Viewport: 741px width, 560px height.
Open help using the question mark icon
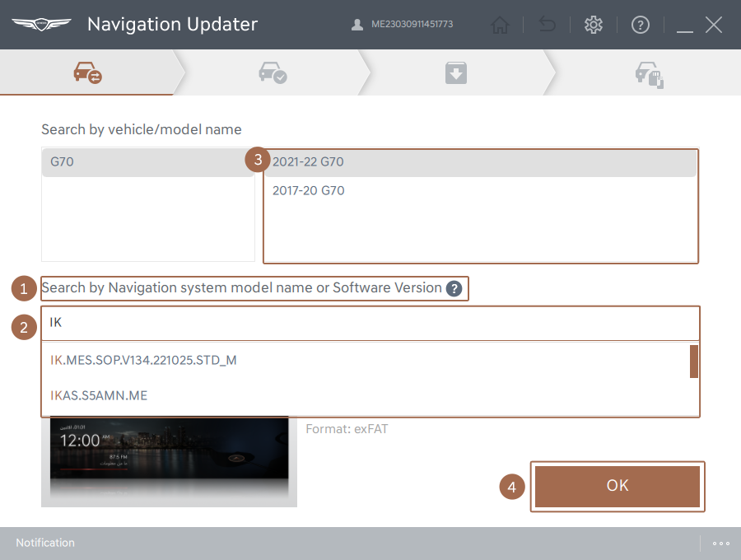point(641,25)
